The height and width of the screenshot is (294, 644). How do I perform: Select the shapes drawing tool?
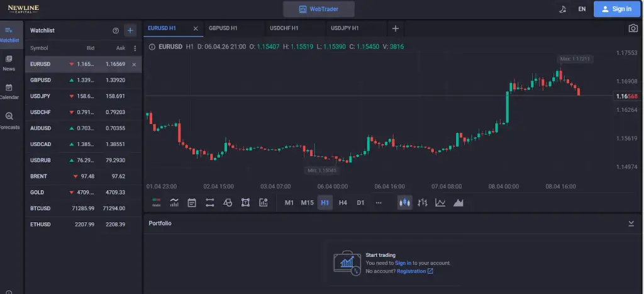click(228, 203)
